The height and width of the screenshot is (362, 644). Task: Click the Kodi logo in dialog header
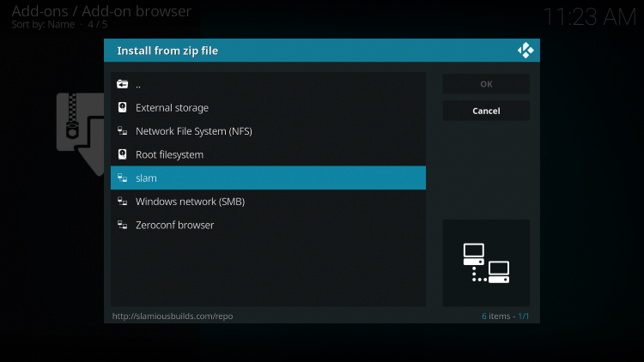[526, 51]
